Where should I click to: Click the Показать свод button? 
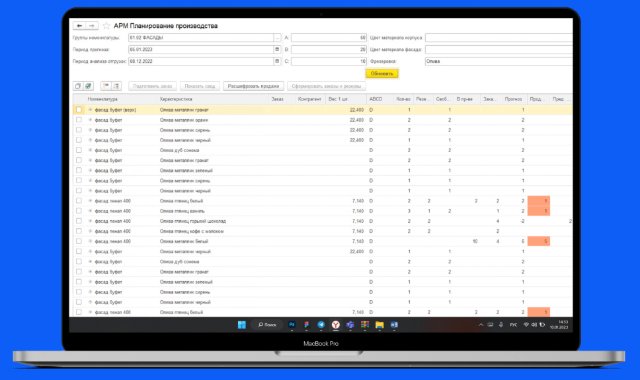pyautogui.click(x=200, y=86)
